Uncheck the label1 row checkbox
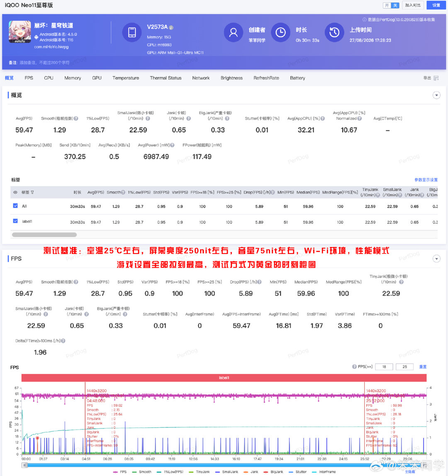This screenshot has width=448, height=476. pos(15,221)
